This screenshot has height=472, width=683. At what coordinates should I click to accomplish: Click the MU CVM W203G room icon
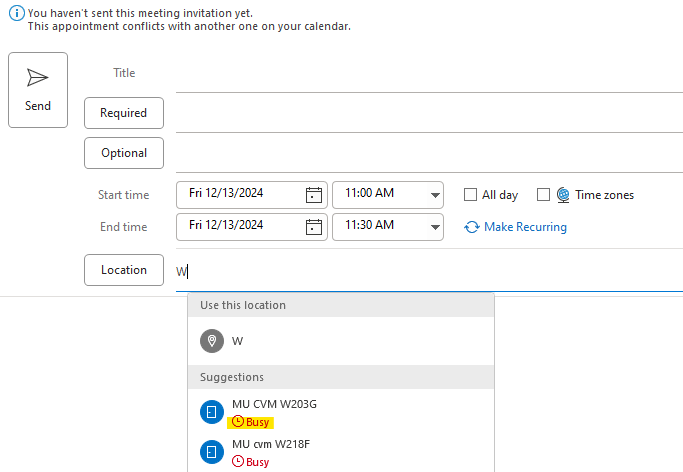(x=212, y=412)
